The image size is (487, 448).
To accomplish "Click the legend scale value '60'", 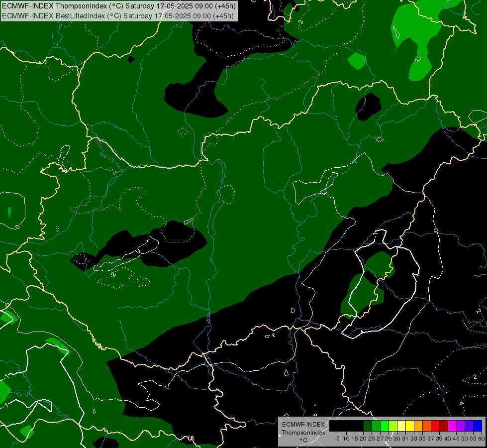I will click(482, 439).
